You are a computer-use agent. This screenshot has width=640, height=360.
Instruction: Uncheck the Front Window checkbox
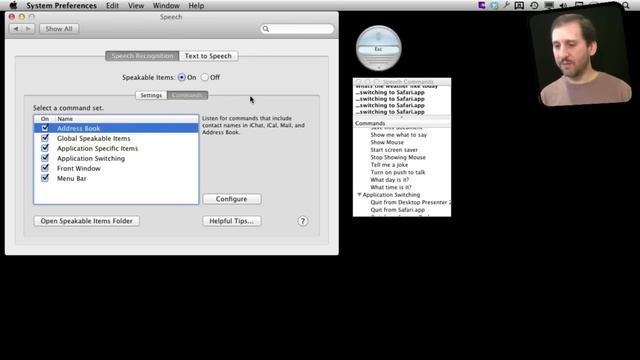click(x=45, y=168)
